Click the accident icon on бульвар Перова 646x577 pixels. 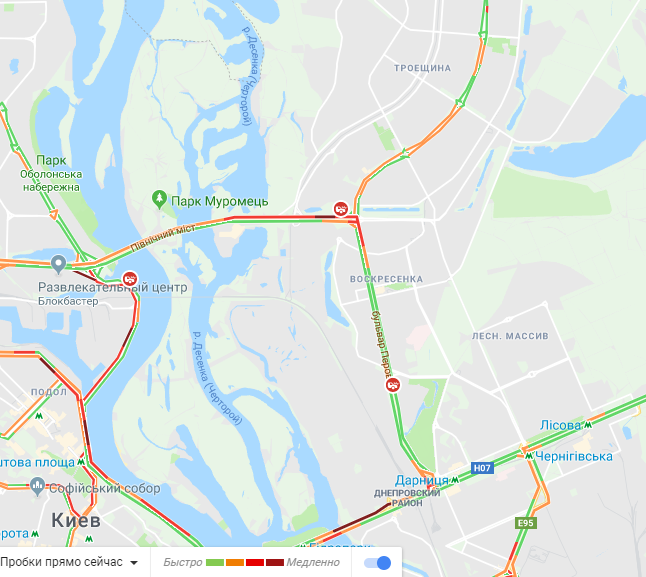click(393, 385)
